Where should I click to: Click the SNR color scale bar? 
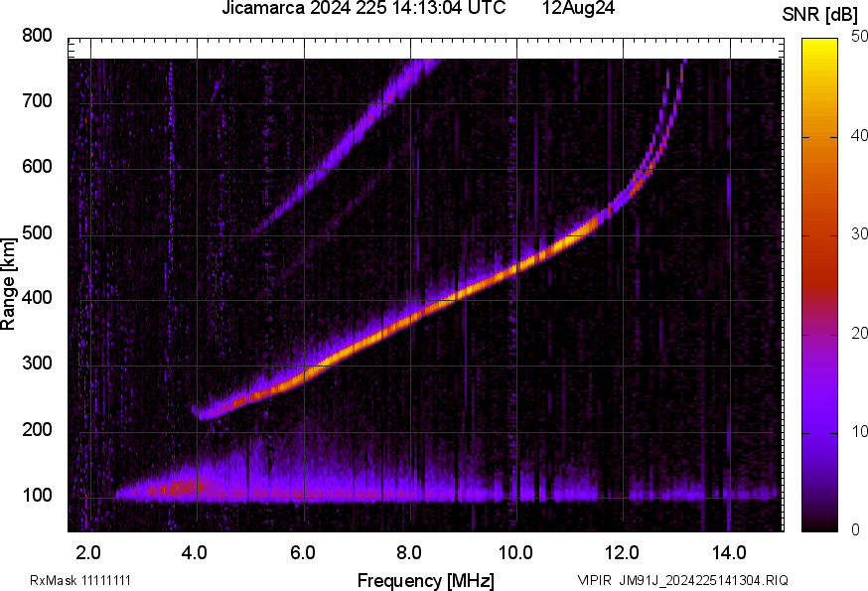click(820, 285)
